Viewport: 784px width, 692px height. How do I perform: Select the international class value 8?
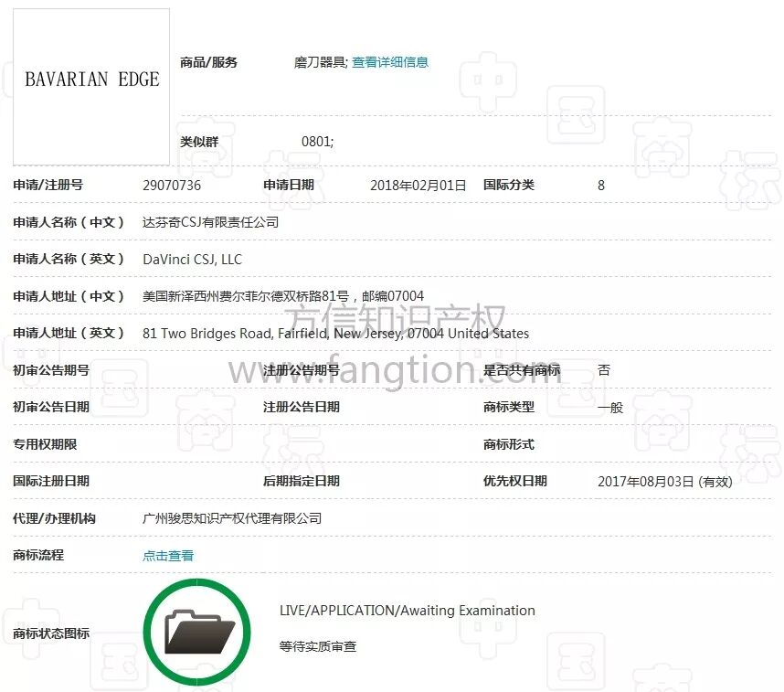(601, 186)
